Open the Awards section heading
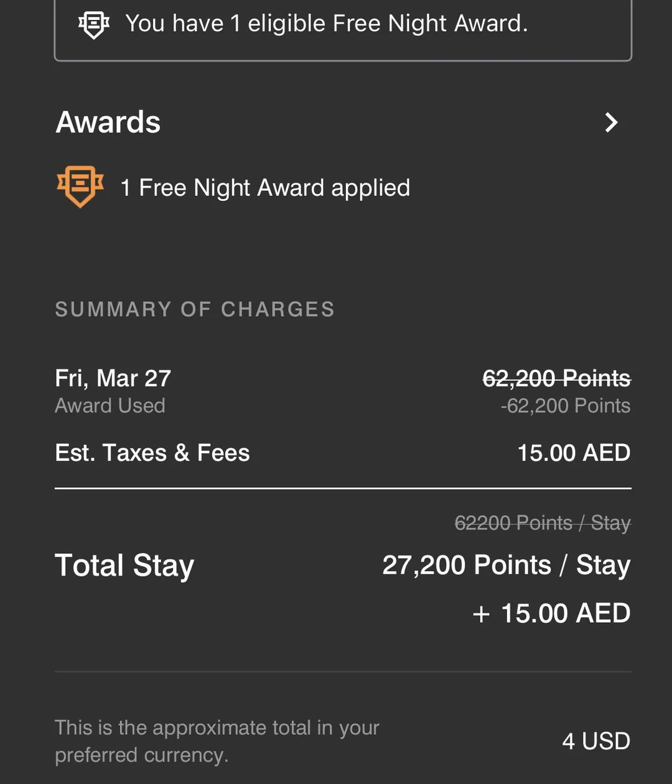This screenshot has height=784, width=672. point(108,122)
